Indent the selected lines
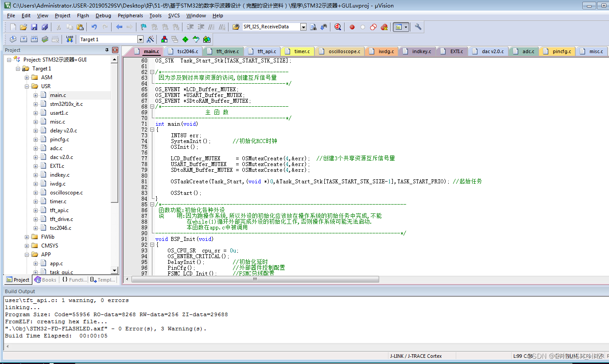The image size is (609, 364). (190, 27)
